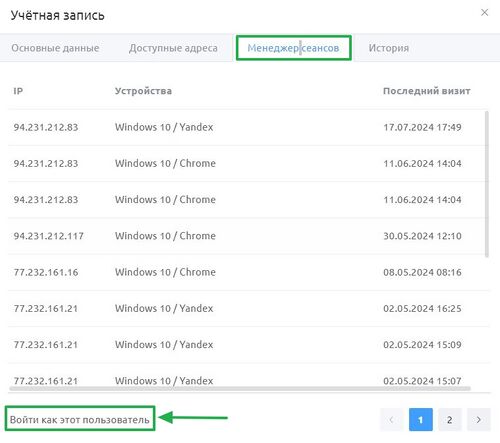
Task: Close the Учётная запись dialog
Action: [x=484, y=13]
